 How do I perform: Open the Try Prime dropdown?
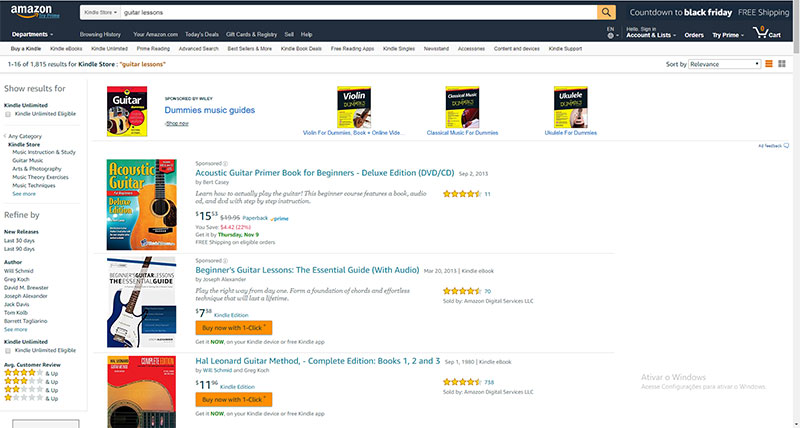point(728,35)
